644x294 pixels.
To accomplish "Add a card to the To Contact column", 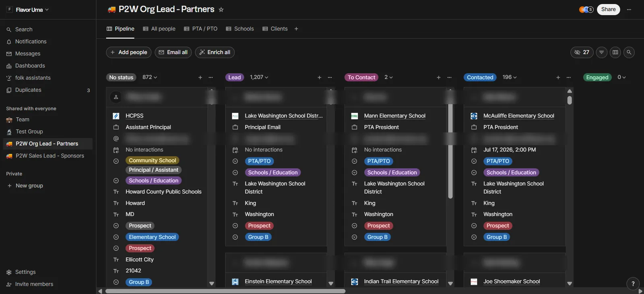I will click(439, 77).
